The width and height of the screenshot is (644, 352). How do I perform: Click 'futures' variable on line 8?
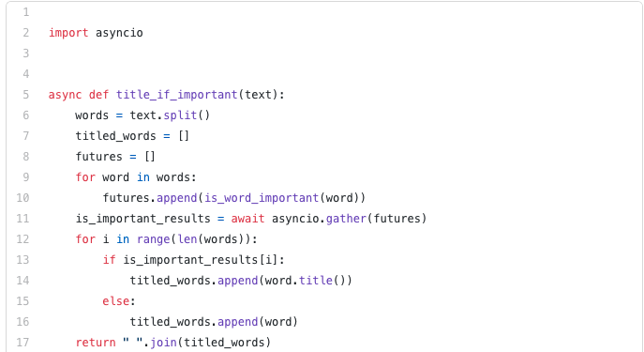[x=99, y=156]
